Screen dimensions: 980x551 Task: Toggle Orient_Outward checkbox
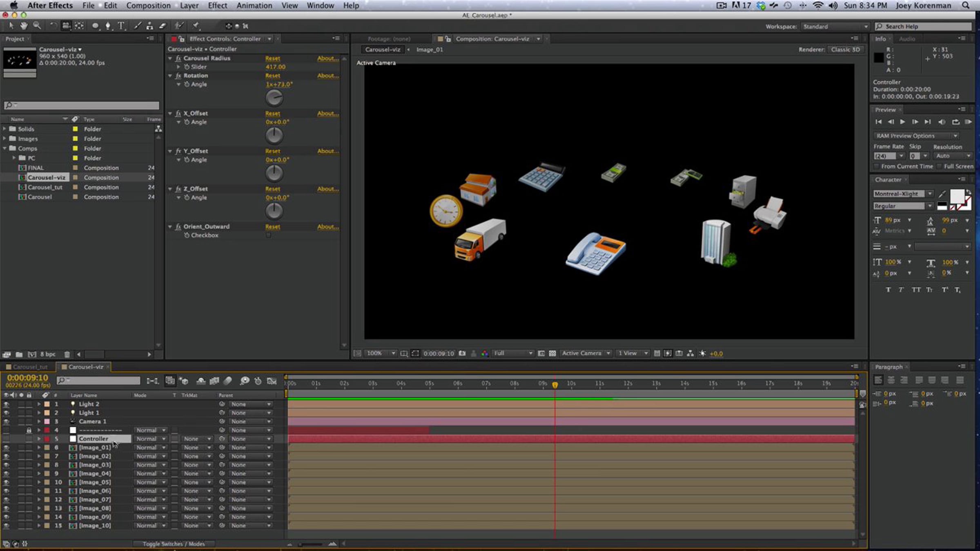point(268,235)
